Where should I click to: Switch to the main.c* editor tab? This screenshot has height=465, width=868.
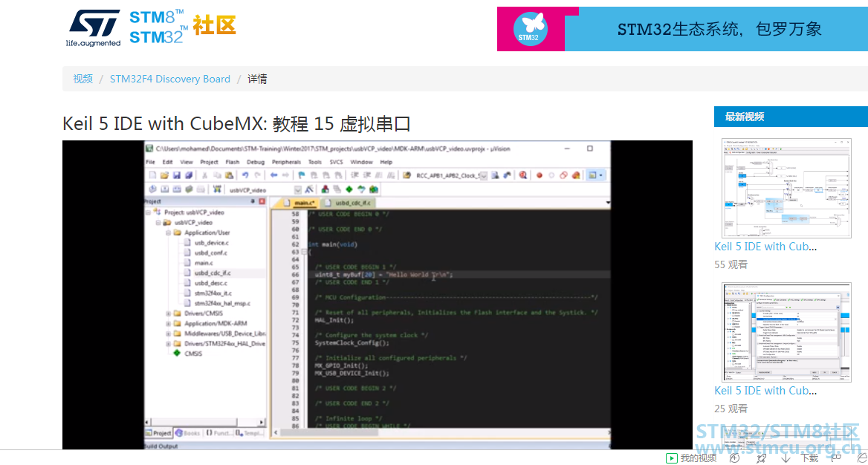pyautogui.click(x=298, y=204)
